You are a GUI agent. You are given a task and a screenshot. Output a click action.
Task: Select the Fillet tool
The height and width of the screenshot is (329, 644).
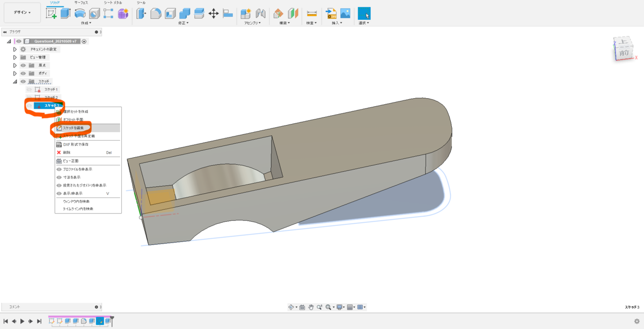click(x=156, y=13)
